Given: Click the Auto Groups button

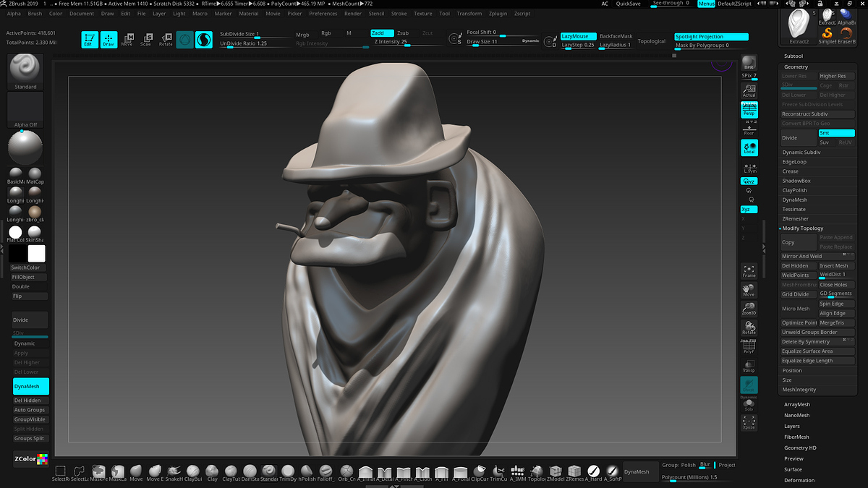Looking at the screenshot, I should click(x=30, y=410).
